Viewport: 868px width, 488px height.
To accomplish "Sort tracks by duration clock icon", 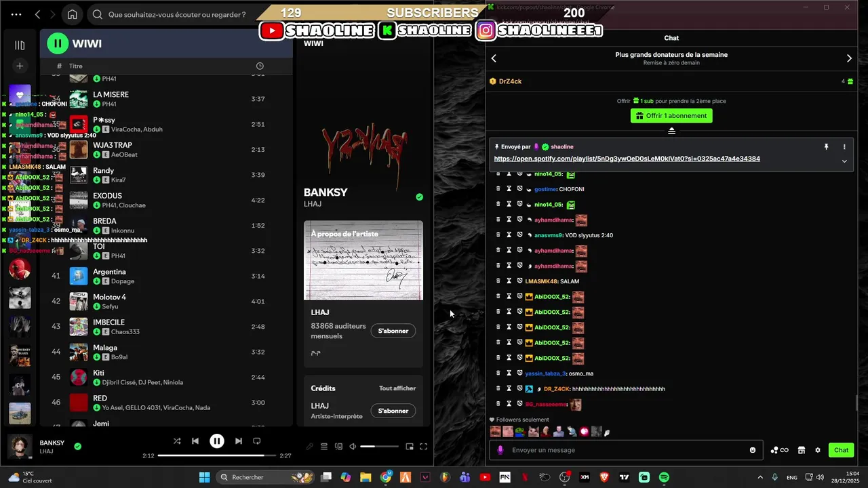I will click(x=260, y=66).
